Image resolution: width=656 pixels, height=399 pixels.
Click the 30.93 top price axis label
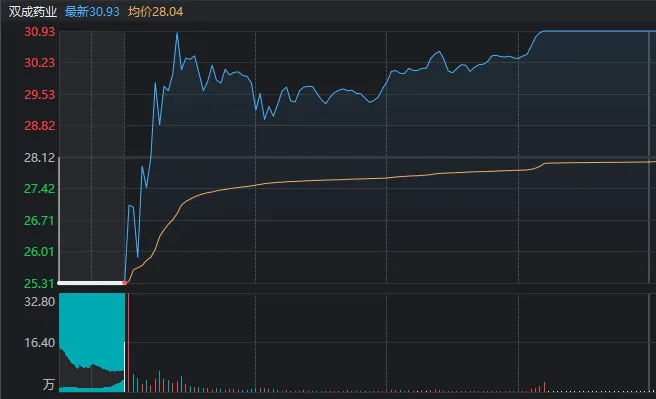pos(40,31)
